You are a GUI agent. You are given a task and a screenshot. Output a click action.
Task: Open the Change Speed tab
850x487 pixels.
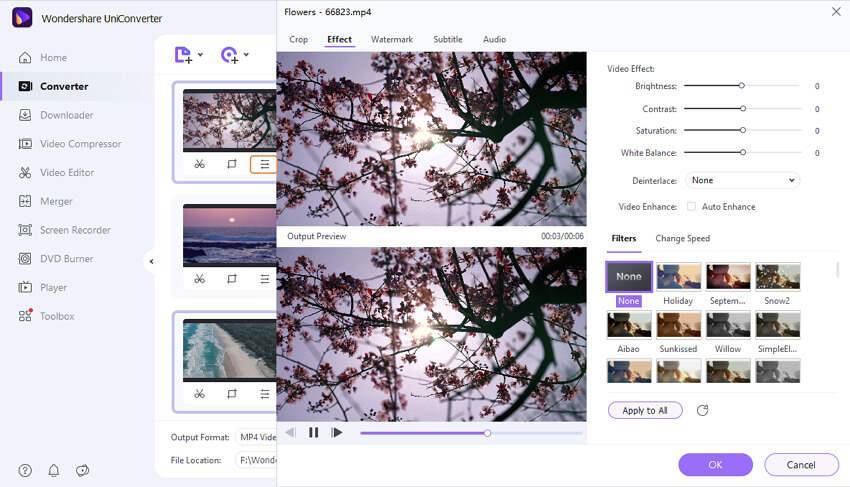pyautogui.click(x=682, y=239)
